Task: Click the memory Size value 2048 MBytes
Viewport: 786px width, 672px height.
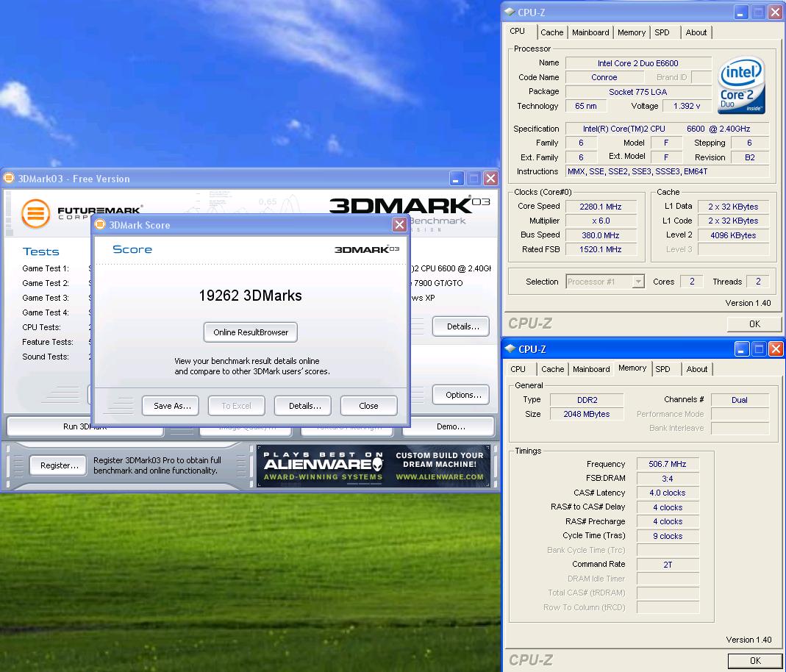Action: (587, 414)
